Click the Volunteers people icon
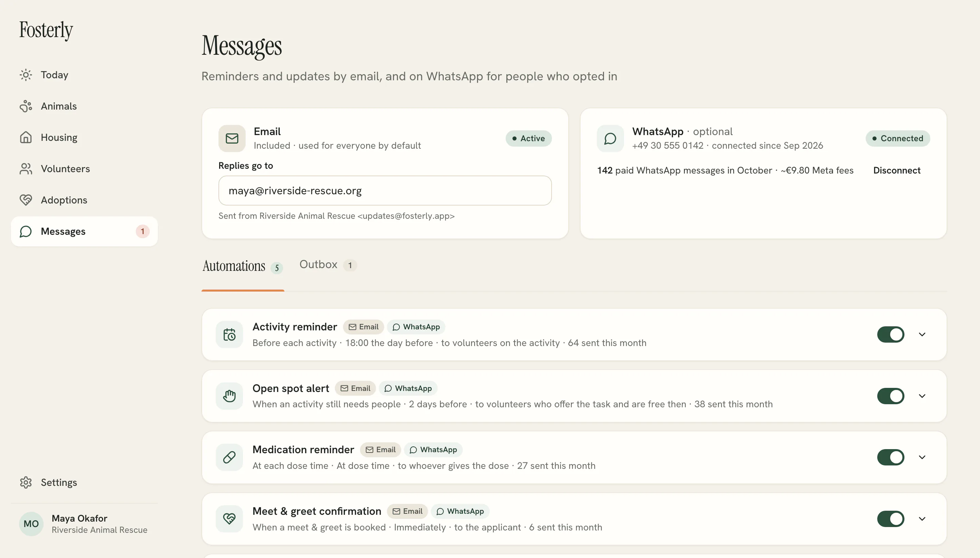980x558 pixels. pos(26,169)
